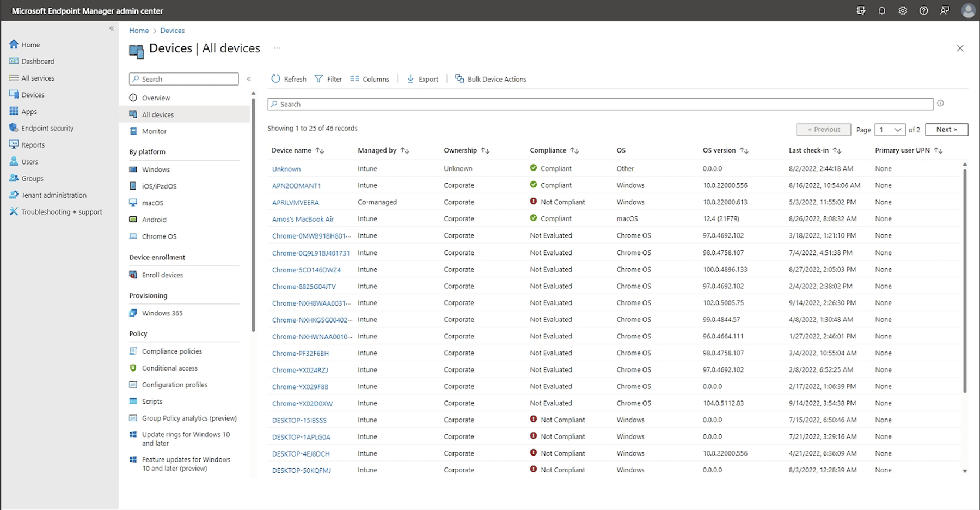Click the Refresh icon in toolbar

pyautogui.click(x=276, y=79)
